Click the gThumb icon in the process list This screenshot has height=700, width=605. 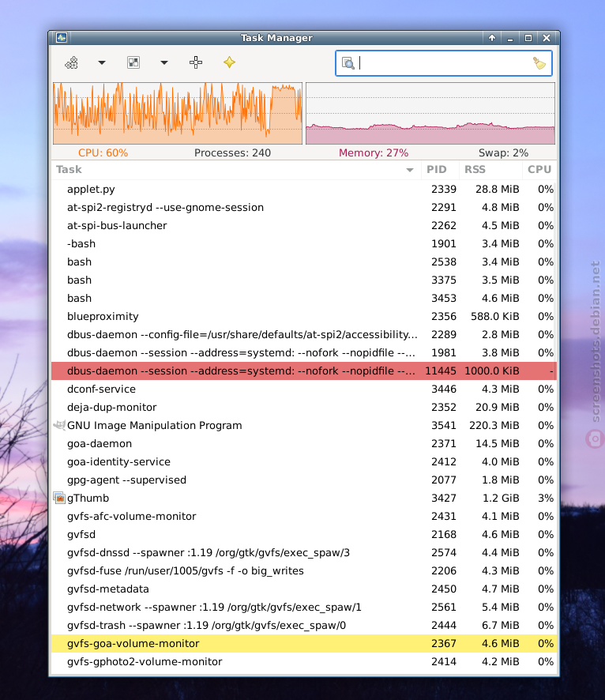(59, 499)
